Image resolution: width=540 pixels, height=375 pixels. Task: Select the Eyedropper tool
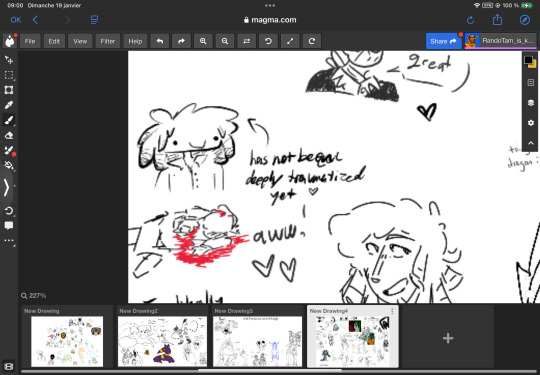tap(9, 105)
